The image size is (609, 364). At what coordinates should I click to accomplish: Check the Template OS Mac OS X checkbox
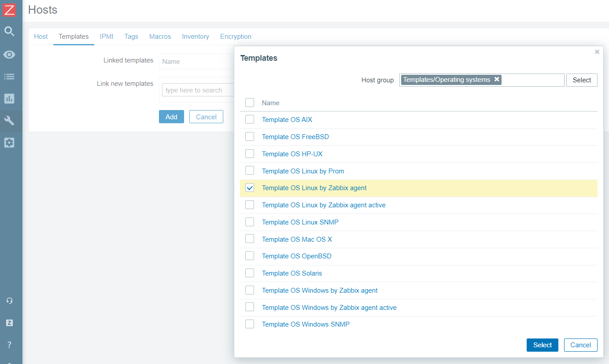pyautogui.click(x=250, y=239)
